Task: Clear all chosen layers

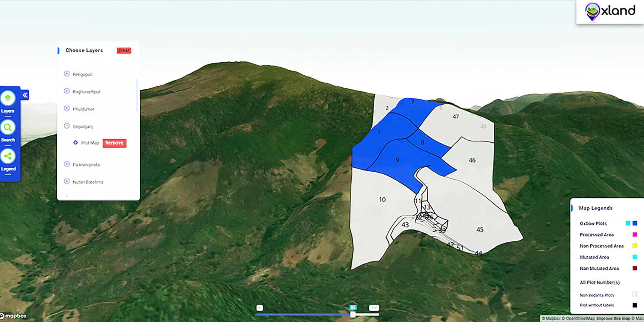Action: pos(124,50)
